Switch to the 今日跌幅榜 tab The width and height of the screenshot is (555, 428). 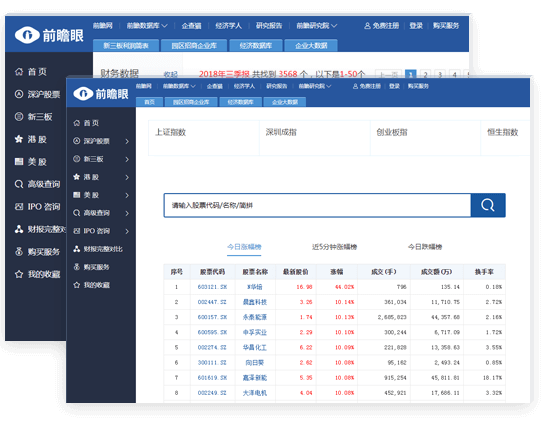pyautogui.click(x=425, y=247)
